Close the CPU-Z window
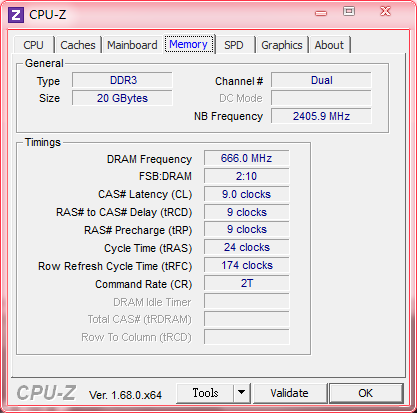This screenshot has width=417, height=413. tap(386, 11)
